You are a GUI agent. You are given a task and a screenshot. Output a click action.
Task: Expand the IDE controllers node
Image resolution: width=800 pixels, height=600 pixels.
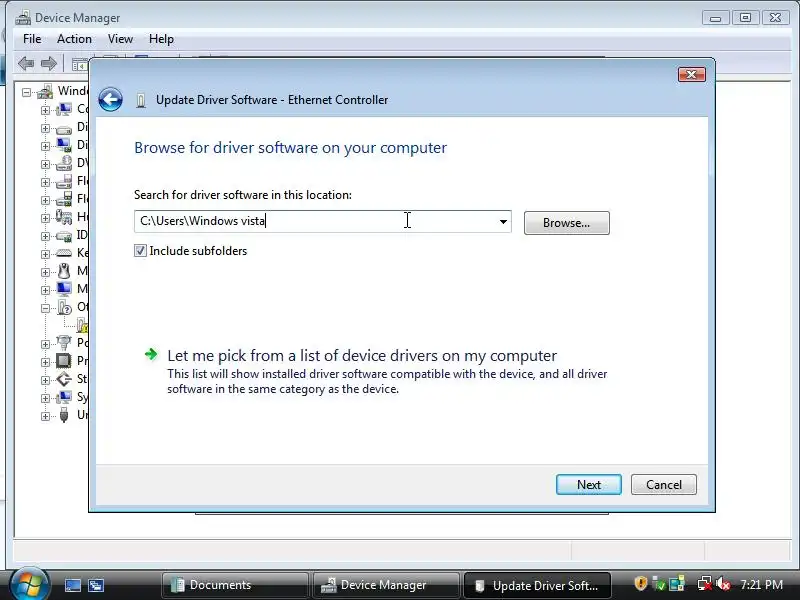[x=45, y=236]
